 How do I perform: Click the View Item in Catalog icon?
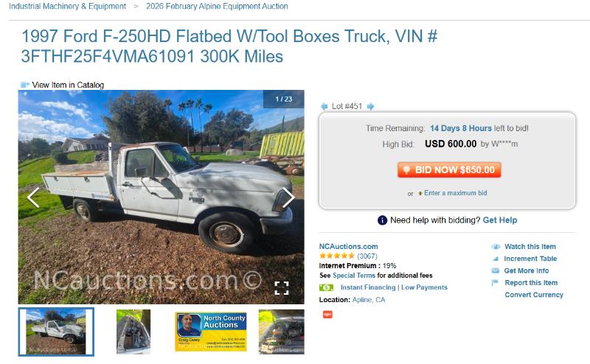pyautogui.click(x=25, y=85)
